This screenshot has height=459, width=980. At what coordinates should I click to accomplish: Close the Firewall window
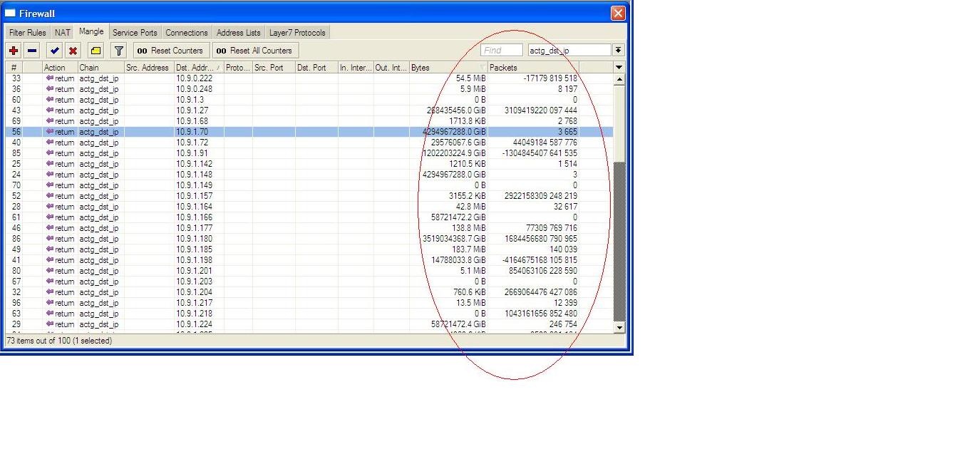(618, 13)
